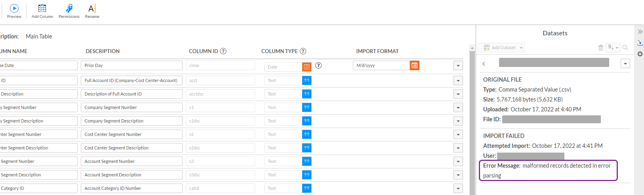Click the back arrow in Datasets panel

(484, 63)
